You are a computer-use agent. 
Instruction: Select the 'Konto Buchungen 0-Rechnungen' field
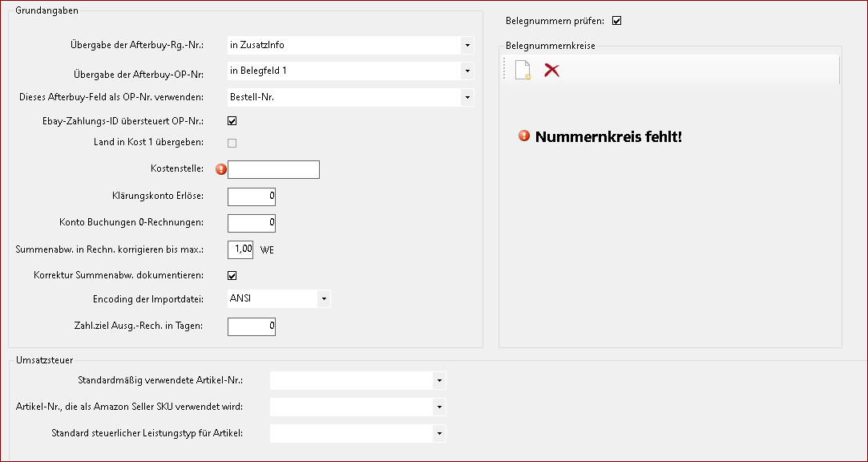[x=251, y=222]
